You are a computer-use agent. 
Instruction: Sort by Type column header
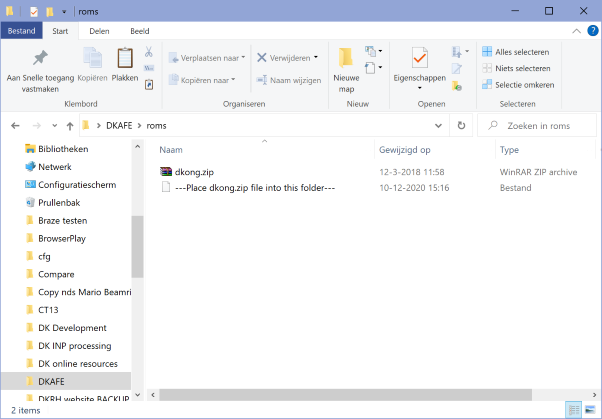pyautogui.click(x=509, y=150)
